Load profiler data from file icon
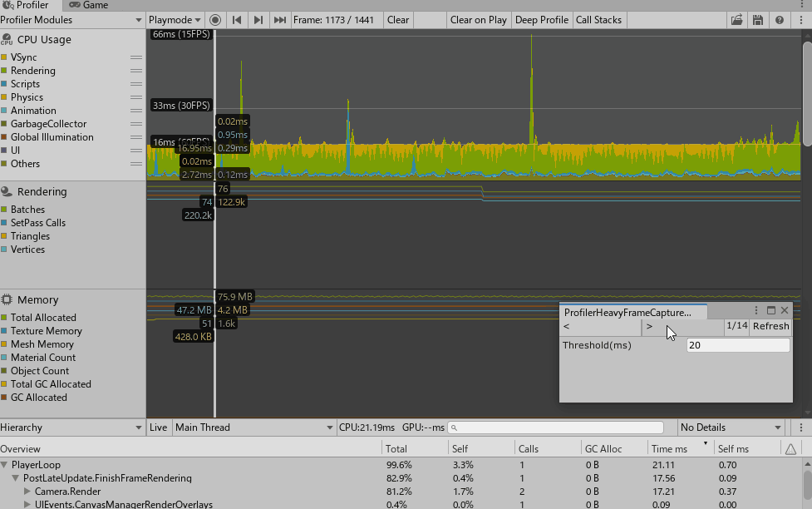This screenshot has height=509, width=812. pos(736,20)
